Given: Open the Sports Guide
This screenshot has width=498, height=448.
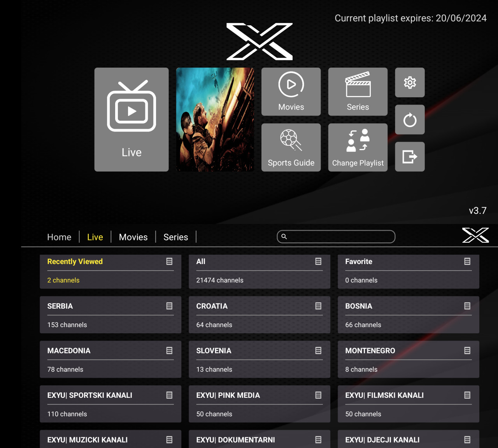Looking at the screenshot, I should 291,147.
